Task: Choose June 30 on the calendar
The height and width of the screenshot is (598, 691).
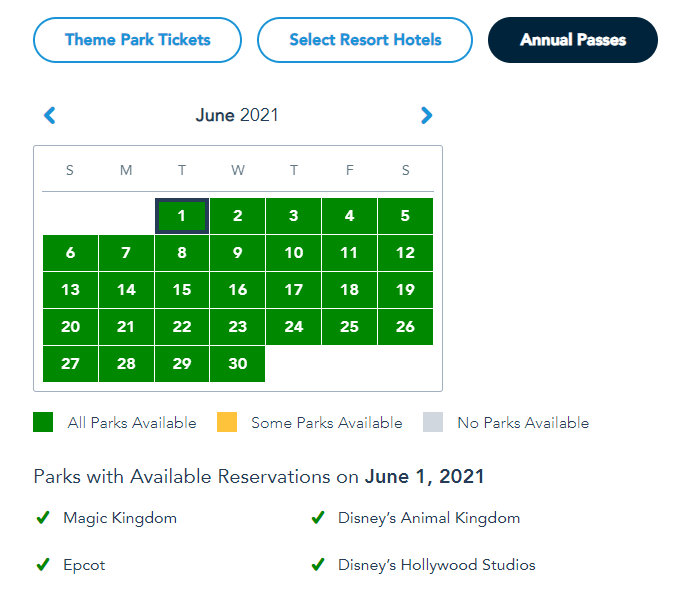Action: (237, 364)
